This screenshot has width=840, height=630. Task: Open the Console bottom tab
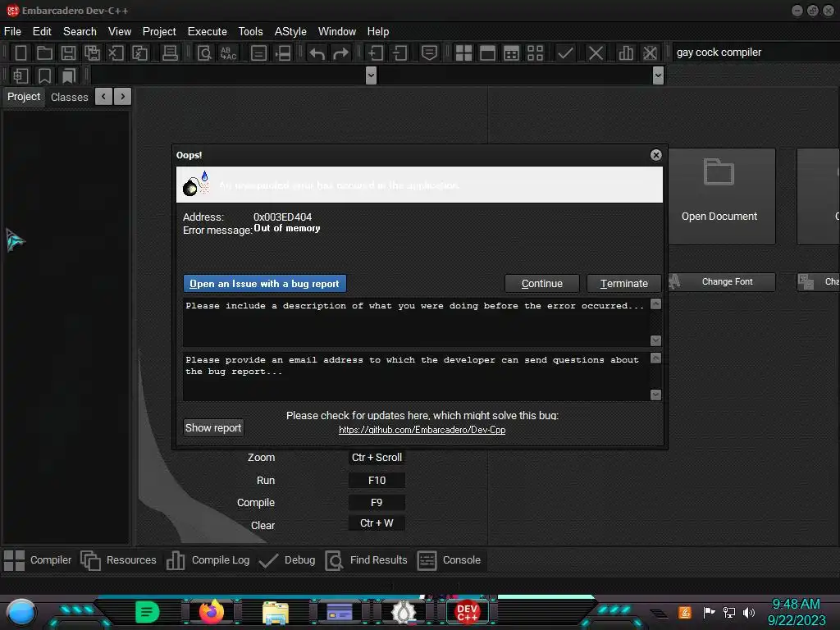(449, 560)
